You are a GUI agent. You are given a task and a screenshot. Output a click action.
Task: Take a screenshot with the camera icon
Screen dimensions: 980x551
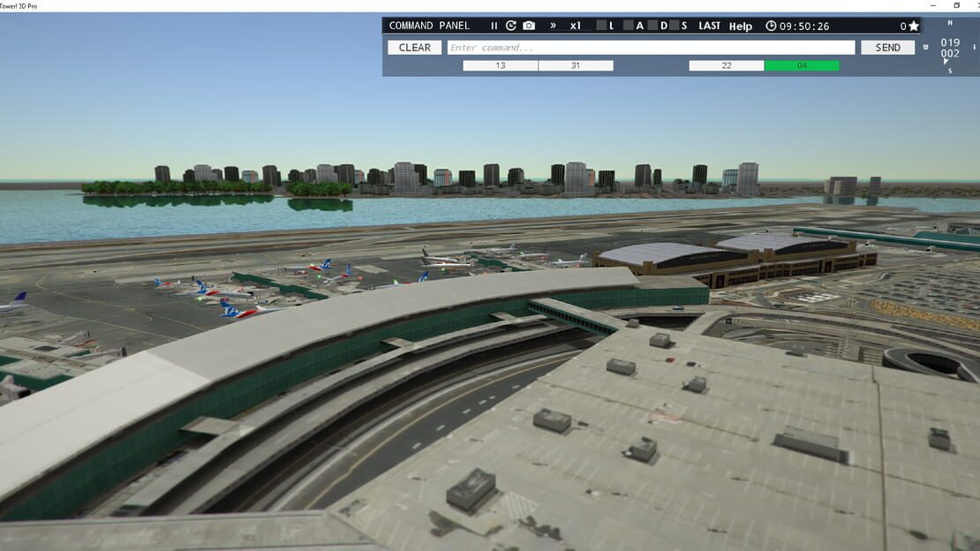point(529,26)
